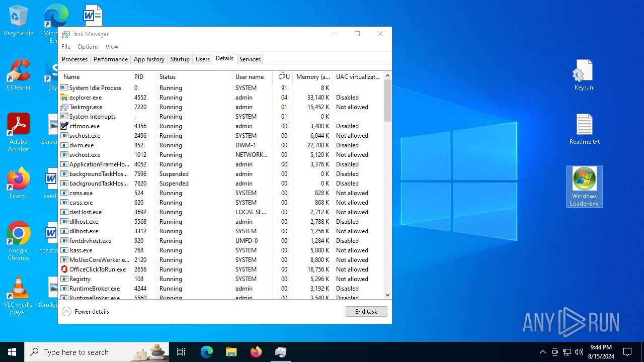
Task: Click the process list scrollbar thumb
Action: pos(387,101)
